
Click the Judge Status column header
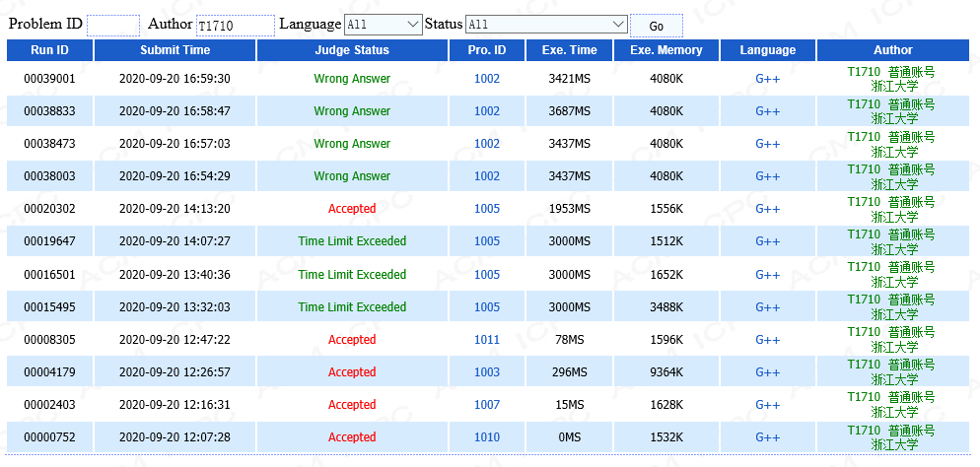coord(352,50)
